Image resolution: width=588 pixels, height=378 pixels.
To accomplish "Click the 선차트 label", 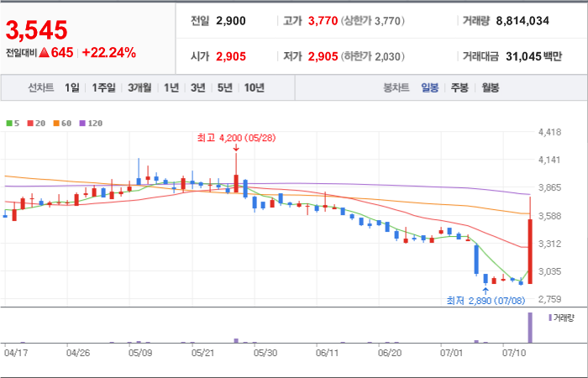I will [x=41, y=87].
